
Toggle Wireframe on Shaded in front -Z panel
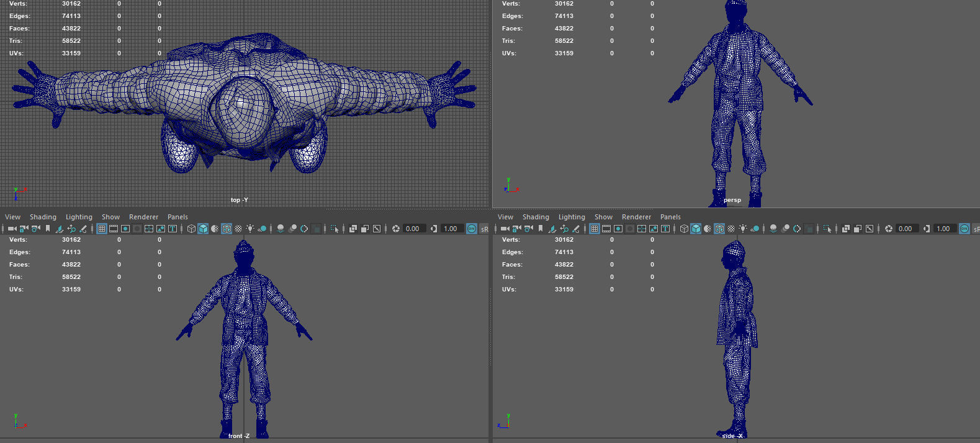tap(227, 229)
